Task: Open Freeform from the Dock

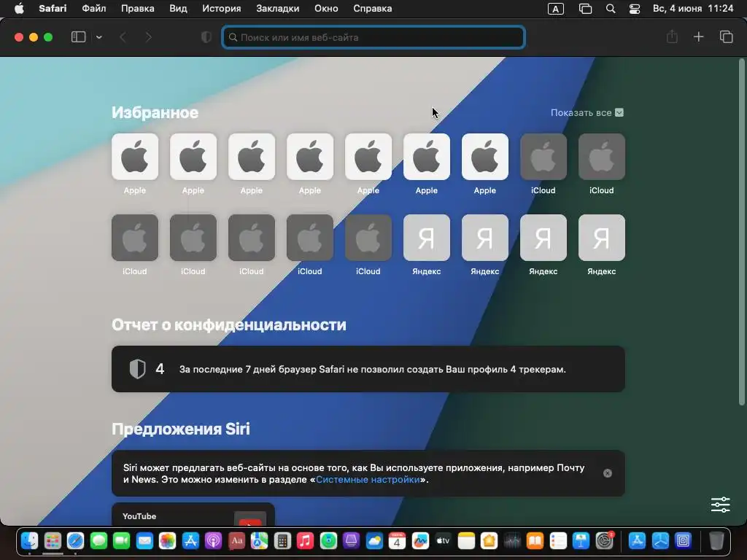Action: [x=420, y=541]
